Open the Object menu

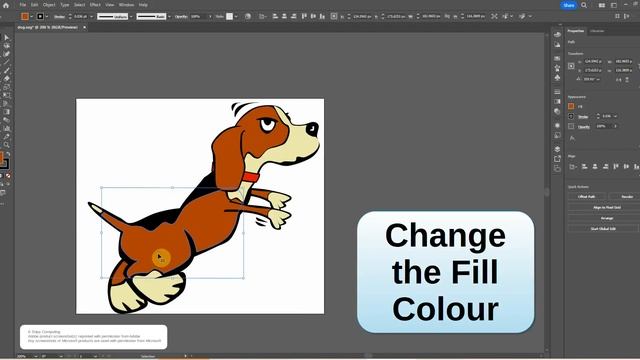click(49, 5)
